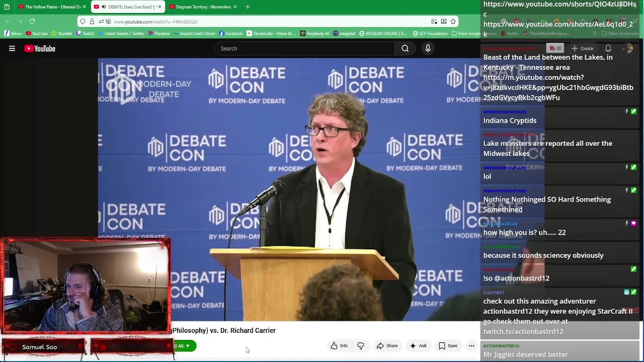Open a new browser tab
This screenshot has width=644, height=362.
point(248,7)
